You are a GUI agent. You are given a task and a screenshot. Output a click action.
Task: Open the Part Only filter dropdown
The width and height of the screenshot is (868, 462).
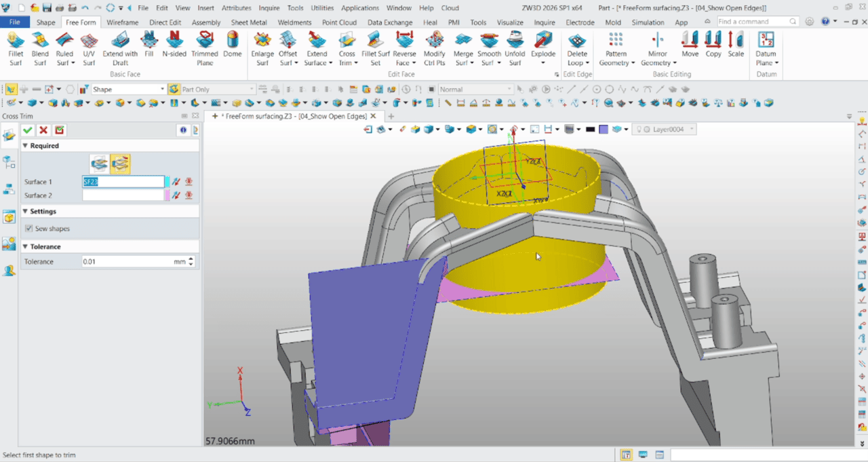coord(251,89)
